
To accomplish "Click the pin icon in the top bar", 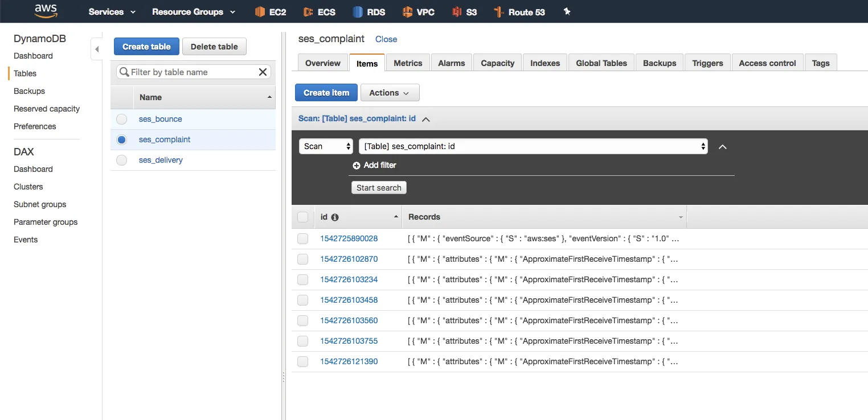I will [x=567, y=11].
